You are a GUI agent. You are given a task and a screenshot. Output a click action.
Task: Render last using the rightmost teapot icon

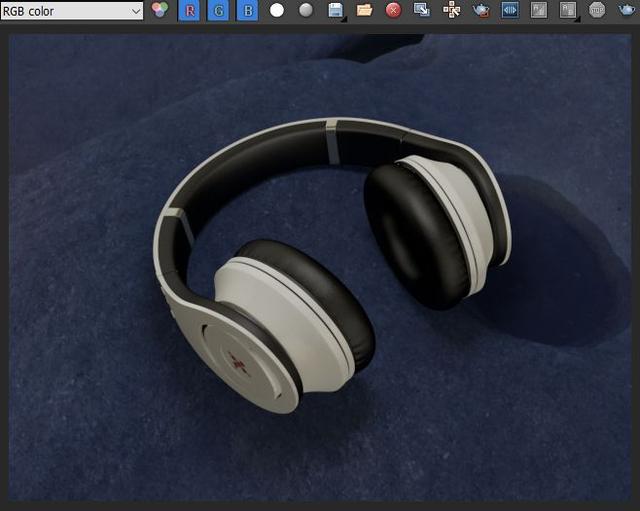627,10
